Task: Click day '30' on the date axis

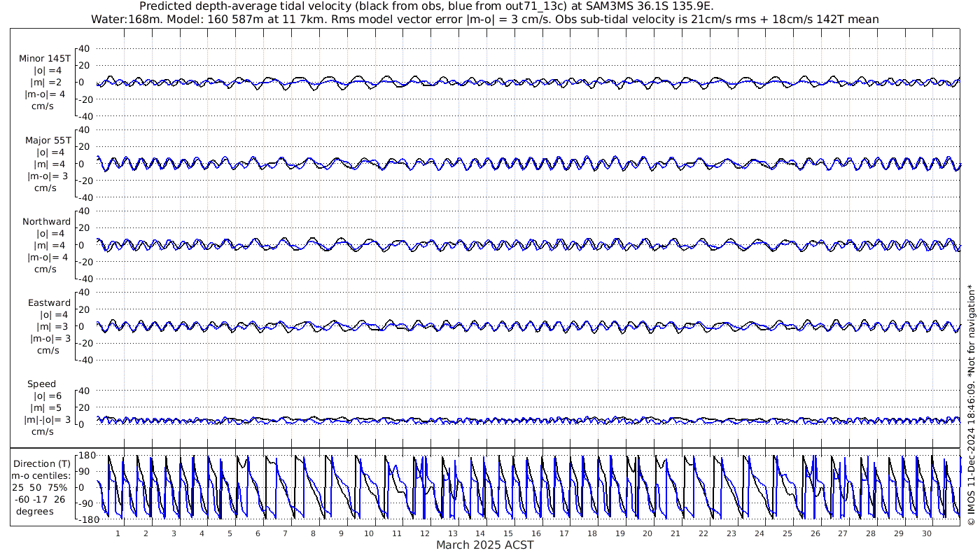Action: coord(927,533)
